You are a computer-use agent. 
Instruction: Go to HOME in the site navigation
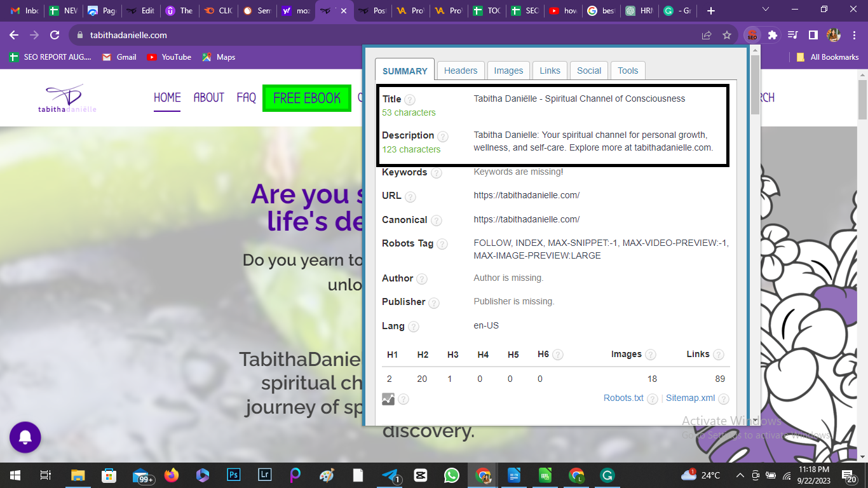[167, 98]
